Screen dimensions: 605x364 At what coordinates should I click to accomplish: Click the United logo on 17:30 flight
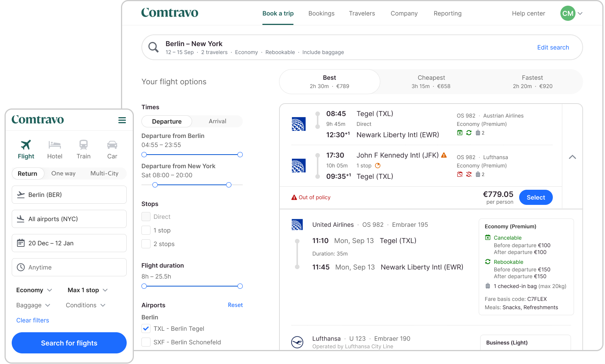click(298, 166)
